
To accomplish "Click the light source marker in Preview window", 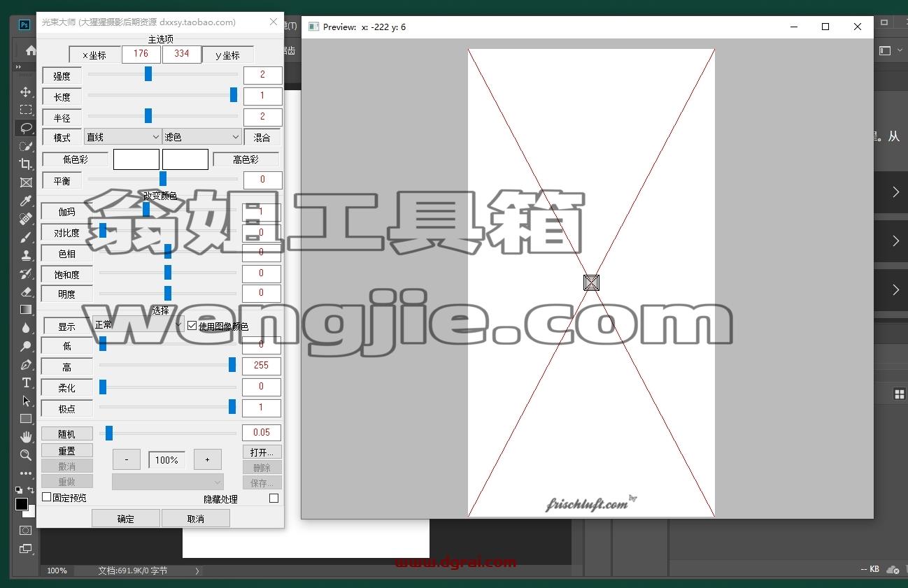I will coord(591,282).
